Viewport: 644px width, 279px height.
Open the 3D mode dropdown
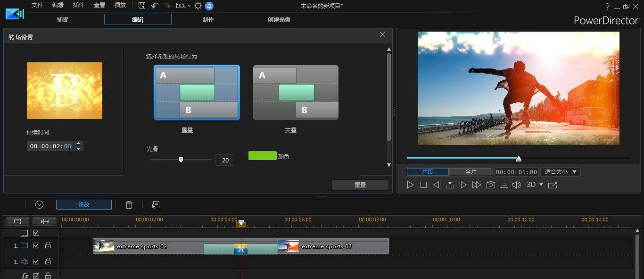coord(535,185)
